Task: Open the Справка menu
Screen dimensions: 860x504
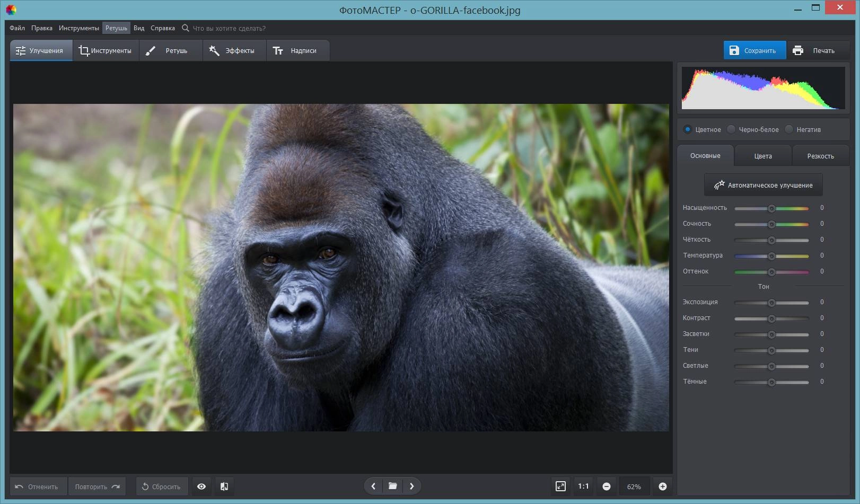Action: click(x=162, y=28)
